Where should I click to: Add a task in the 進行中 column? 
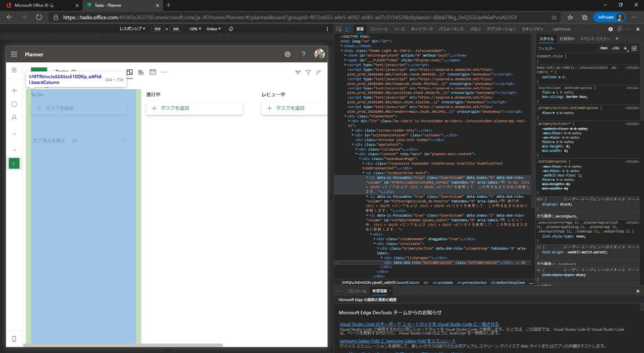(194, 108)
